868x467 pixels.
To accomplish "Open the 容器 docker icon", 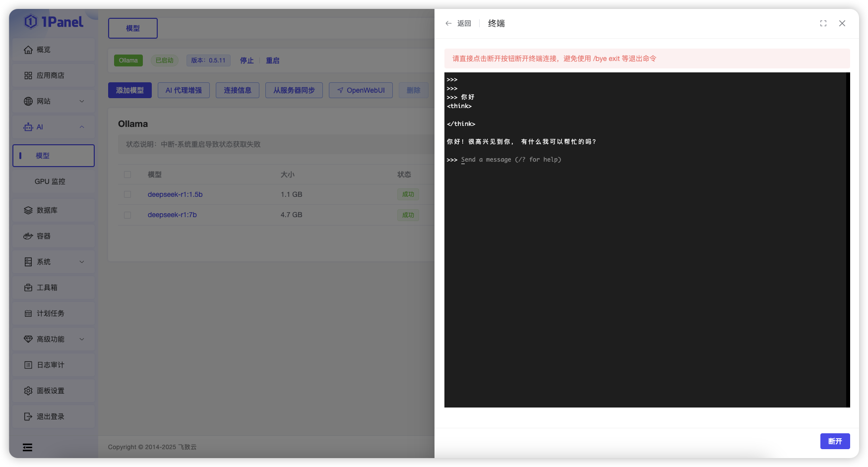I will (28, 236).
